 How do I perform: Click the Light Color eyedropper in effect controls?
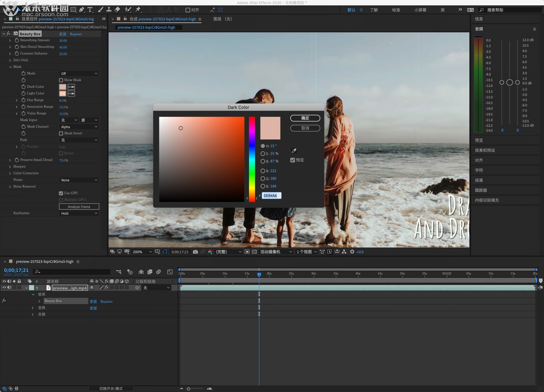pos(71,94)
